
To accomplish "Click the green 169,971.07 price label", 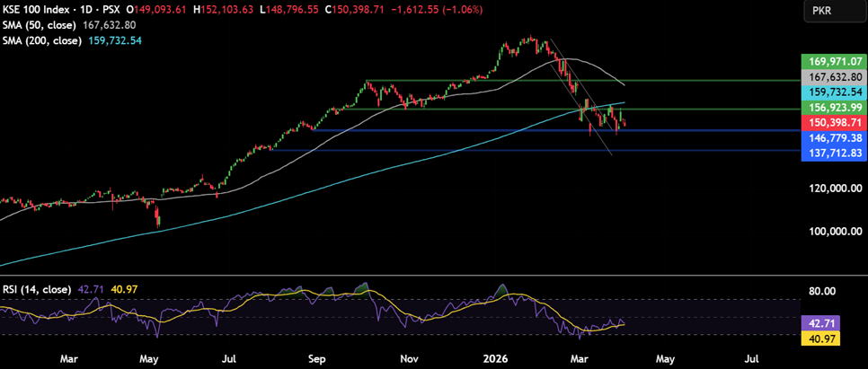I will [x=832, y=61].
